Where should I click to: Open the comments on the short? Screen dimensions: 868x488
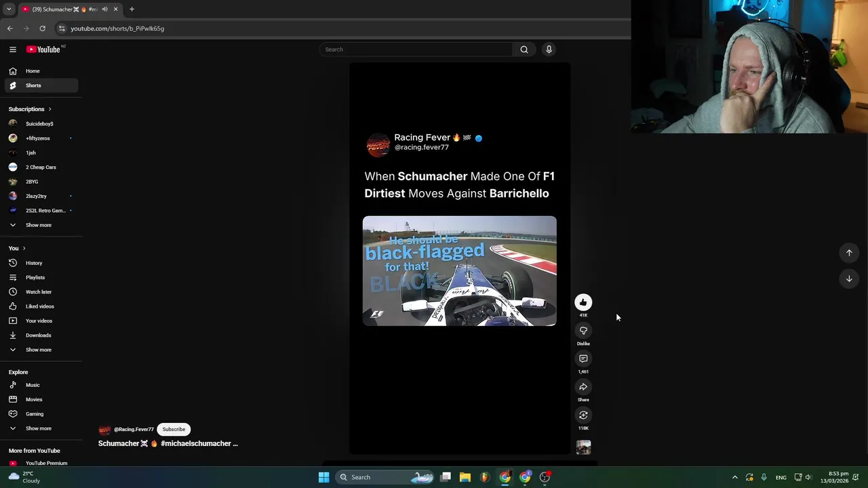(583, 359)
